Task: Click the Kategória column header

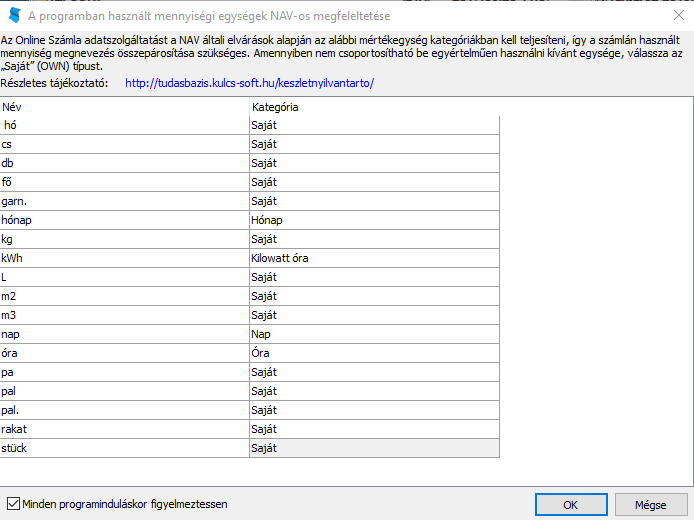Action: [373, 106]
